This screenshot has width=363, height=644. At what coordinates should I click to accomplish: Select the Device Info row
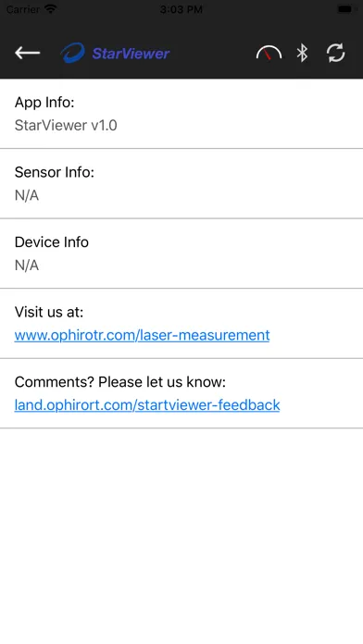point(181,254)
